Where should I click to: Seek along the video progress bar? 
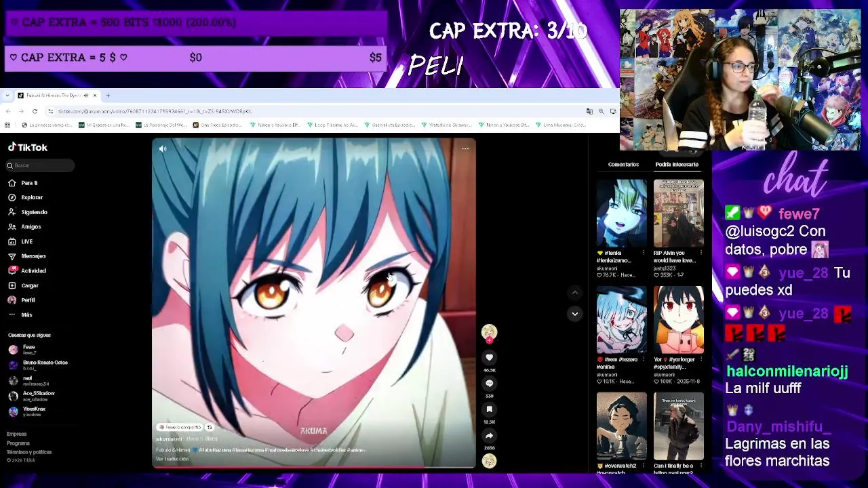(314, 467)
